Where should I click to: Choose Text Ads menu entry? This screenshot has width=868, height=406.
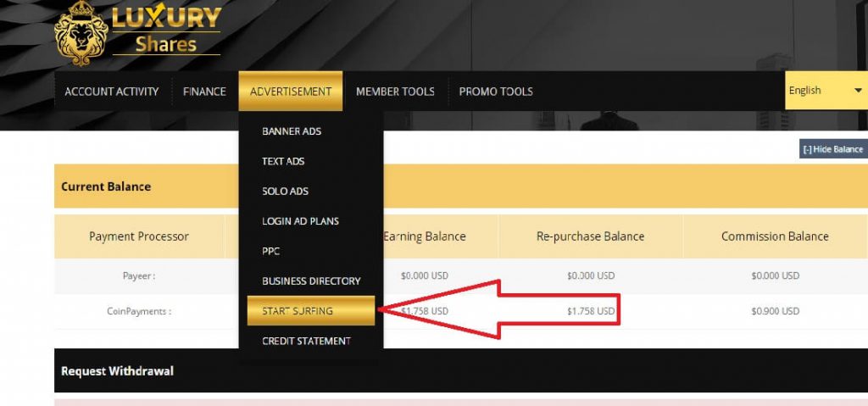283,161
